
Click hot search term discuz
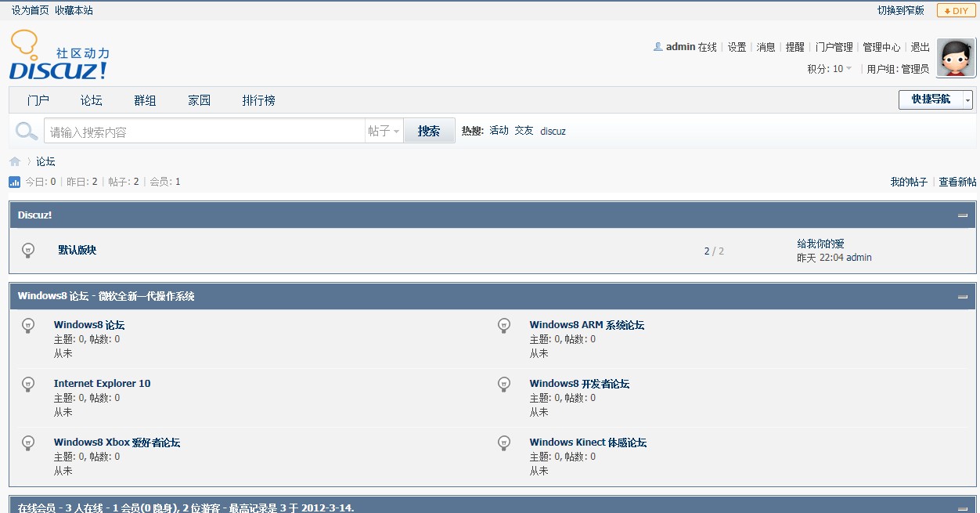[x=553, y=131]
